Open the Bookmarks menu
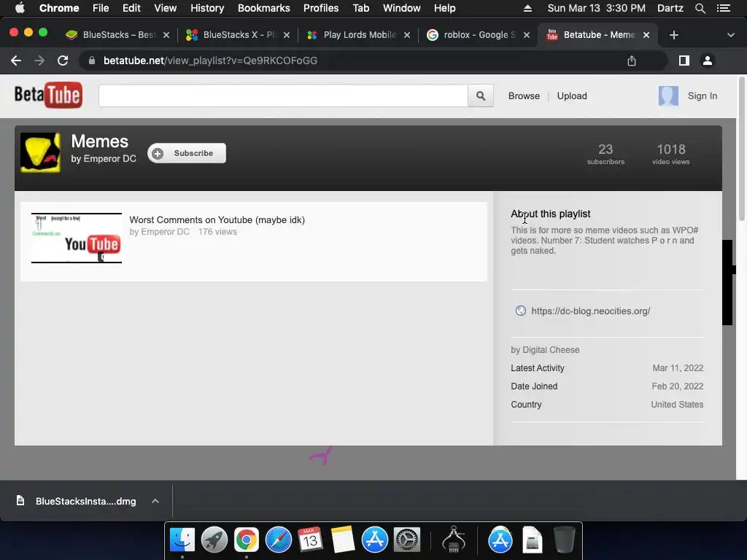747x560 pixels. [x=264, y=8]
